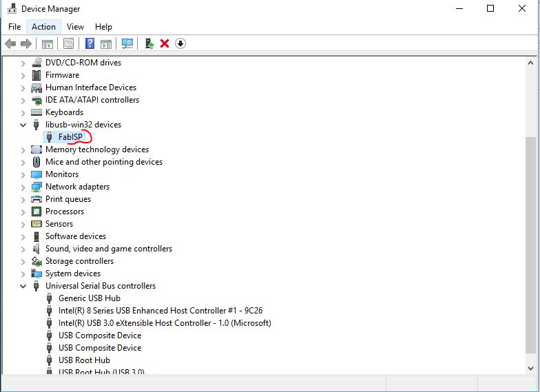
Task: Click the Back arrow toolbar icon
Action: (11, 44)
